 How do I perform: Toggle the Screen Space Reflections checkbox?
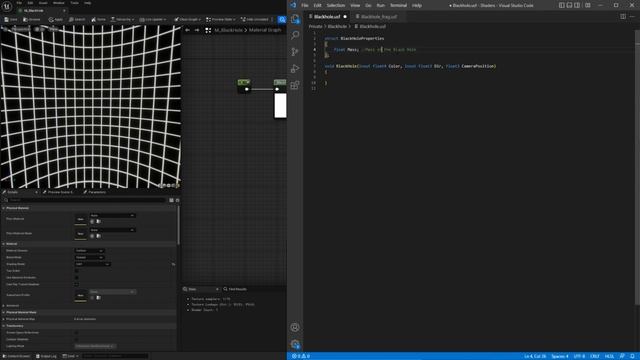point(76,333)
